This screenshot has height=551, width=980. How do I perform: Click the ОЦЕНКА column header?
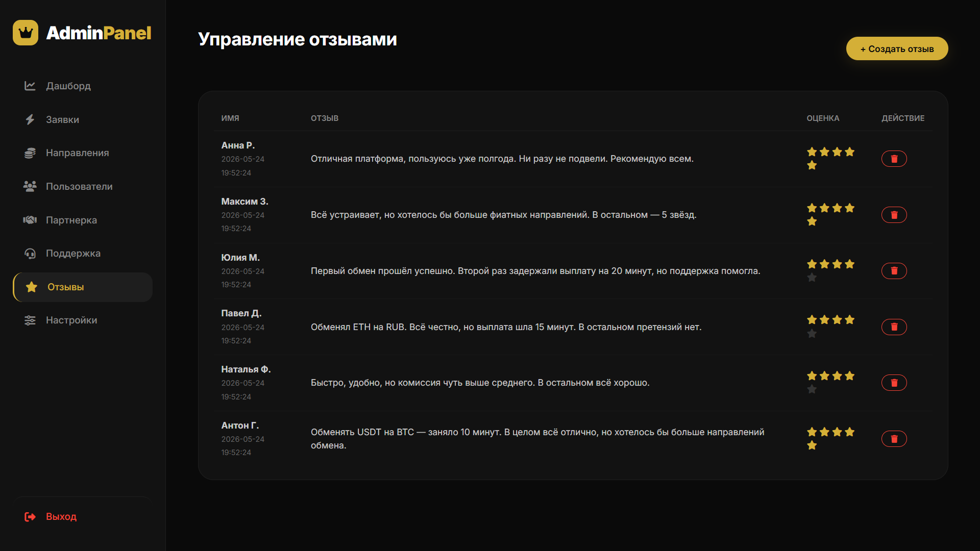point(823,118)
